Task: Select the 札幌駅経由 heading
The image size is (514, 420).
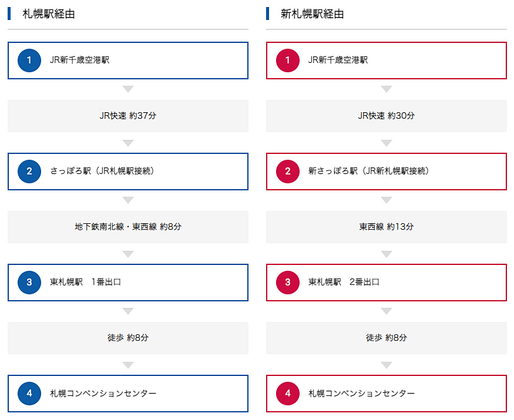Action: click(x=49, y=14)
